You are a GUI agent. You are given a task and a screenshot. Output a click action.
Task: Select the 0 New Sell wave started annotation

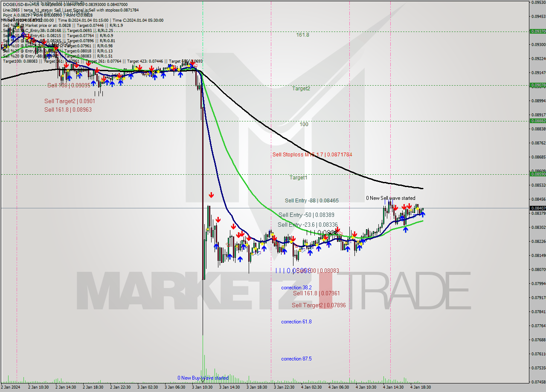[x=390, y=198]
